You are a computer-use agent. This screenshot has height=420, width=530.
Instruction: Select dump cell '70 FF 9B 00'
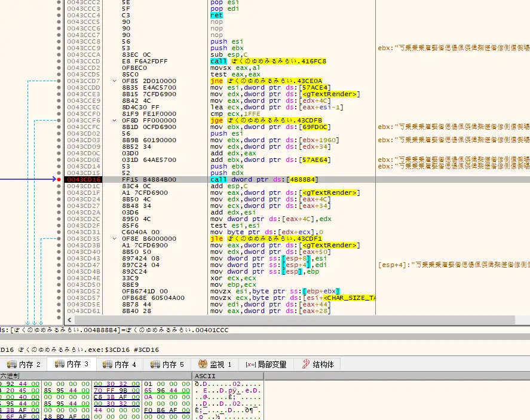[117, 391]
